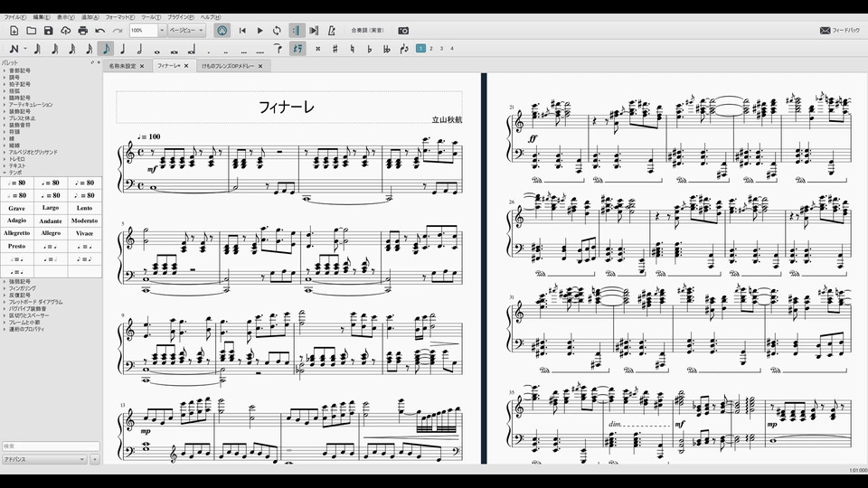This screenshot has width=868, height=488.
Task: Select voice 1 button
Action: 420,49
